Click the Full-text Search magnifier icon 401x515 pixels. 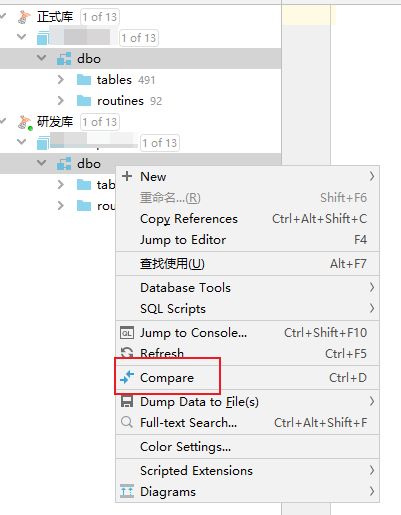coord(127,422)
